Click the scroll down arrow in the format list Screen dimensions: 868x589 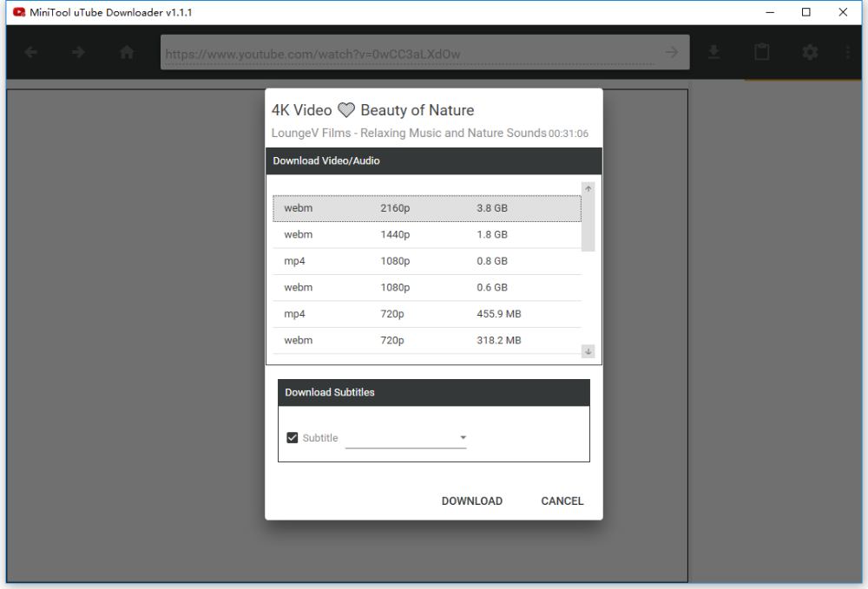[x=588, y=351]
